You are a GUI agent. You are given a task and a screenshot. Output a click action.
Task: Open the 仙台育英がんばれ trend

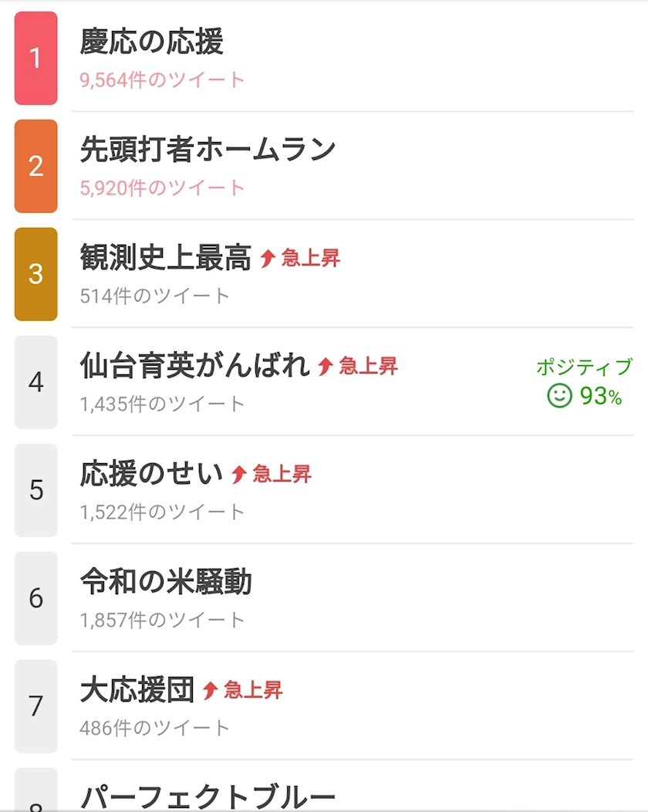point(194,366)
